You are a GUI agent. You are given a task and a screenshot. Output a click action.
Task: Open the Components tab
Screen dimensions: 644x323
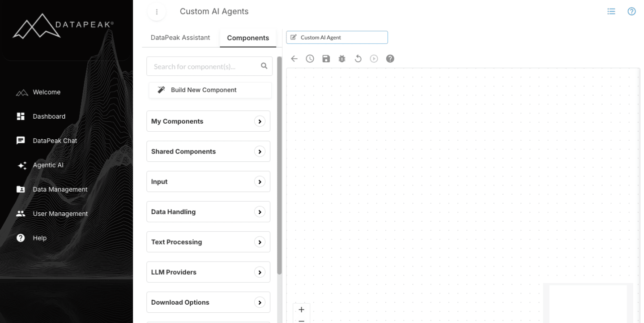pos(248,38)
